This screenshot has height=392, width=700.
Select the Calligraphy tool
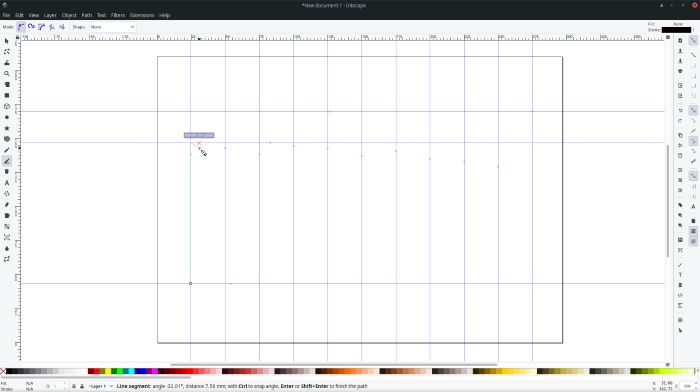(x=7, y=172)
